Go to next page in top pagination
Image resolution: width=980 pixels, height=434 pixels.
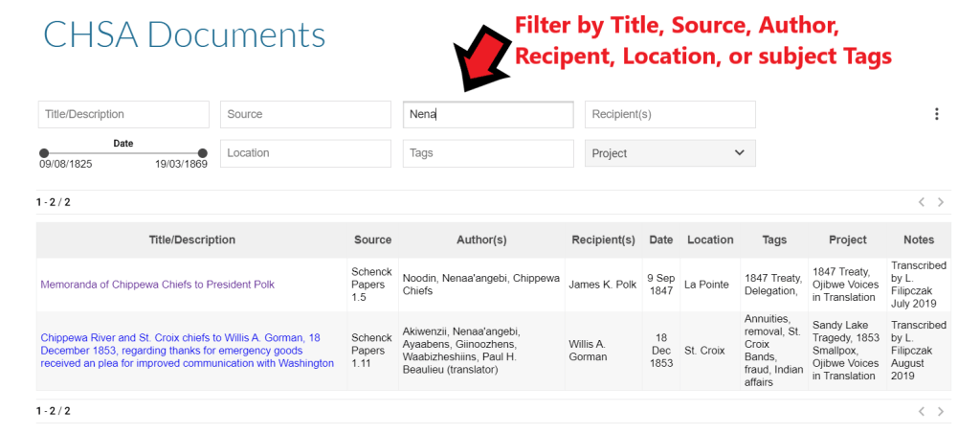click(941, 202)
